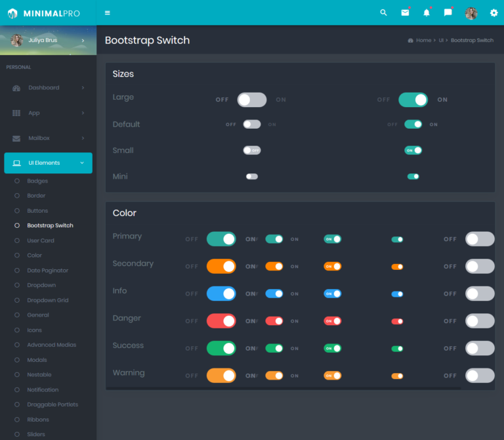Click the breadcrumb home dashboard icon

click(x=410, y=41)
